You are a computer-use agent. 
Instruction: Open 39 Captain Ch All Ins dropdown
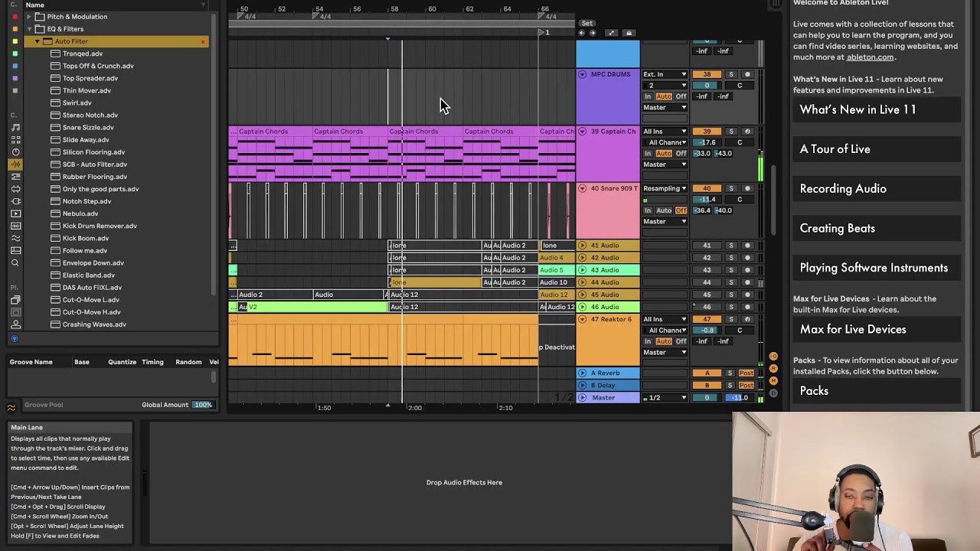tap(665, 132)
